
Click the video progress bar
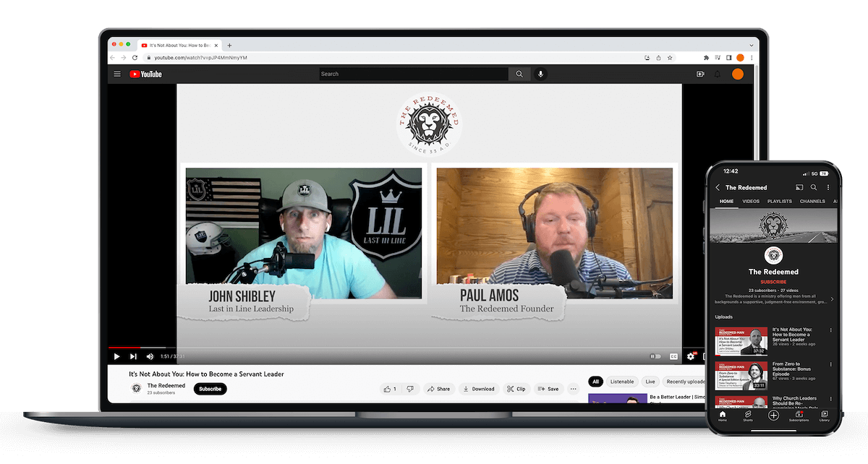click(362, 348)
